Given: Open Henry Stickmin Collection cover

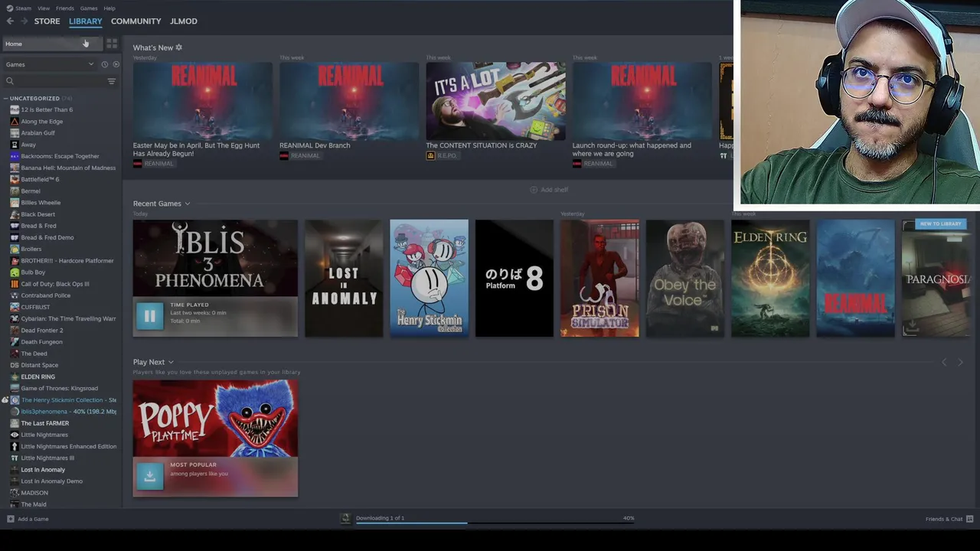Looking at the screenshot, I should coord(429,279).
